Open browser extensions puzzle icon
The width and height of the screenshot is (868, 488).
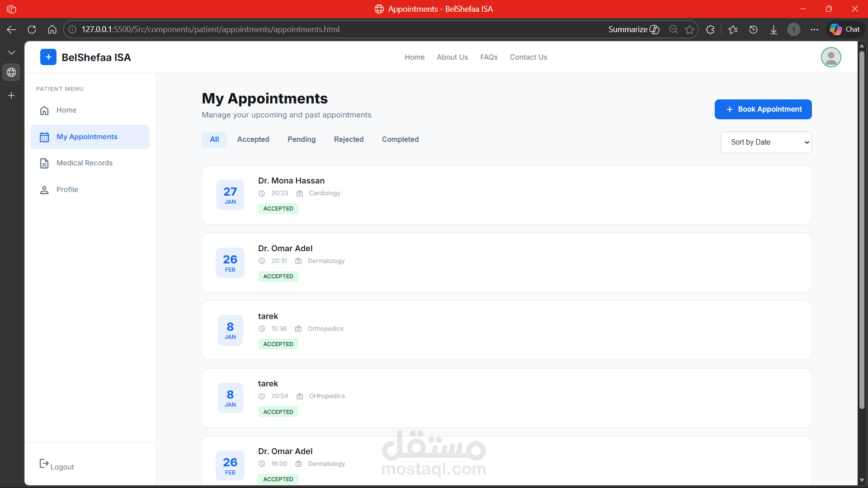pos(710,29)
